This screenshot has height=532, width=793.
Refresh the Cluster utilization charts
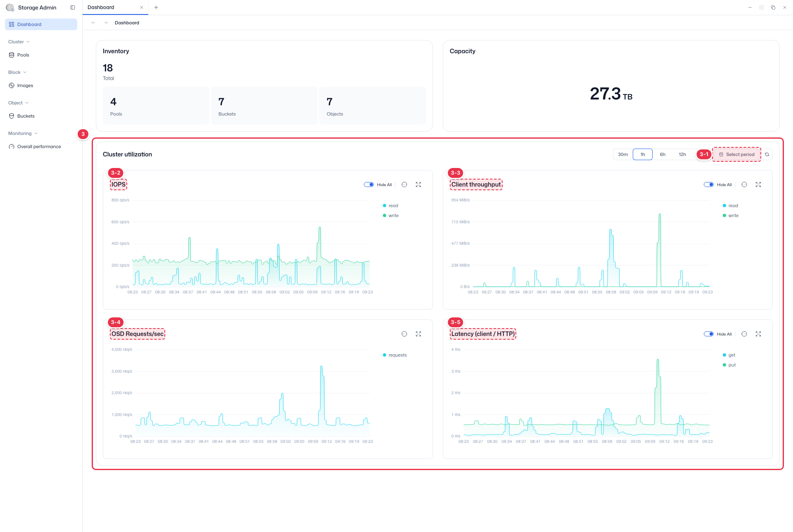767,154
